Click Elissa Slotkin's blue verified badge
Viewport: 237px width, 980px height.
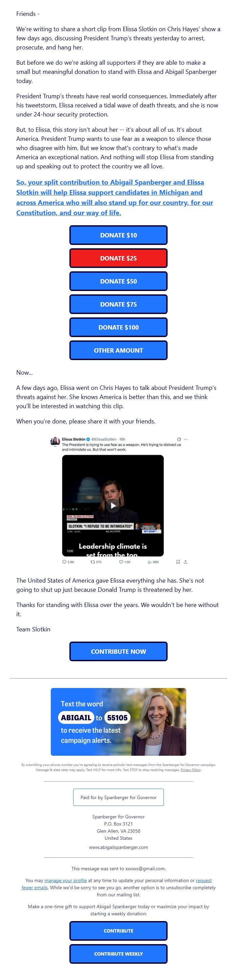tap(89, 439)
